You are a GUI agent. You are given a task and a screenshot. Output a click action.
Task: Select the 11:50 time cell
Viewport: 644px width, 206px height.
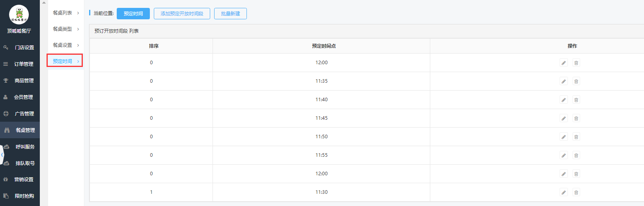(321, 137)
